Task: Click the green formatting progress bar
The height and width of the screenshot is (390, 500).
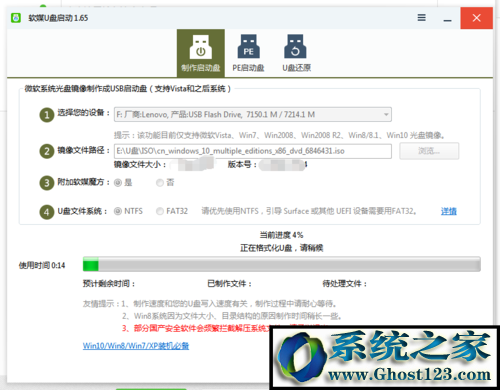Action: [282, 264]
